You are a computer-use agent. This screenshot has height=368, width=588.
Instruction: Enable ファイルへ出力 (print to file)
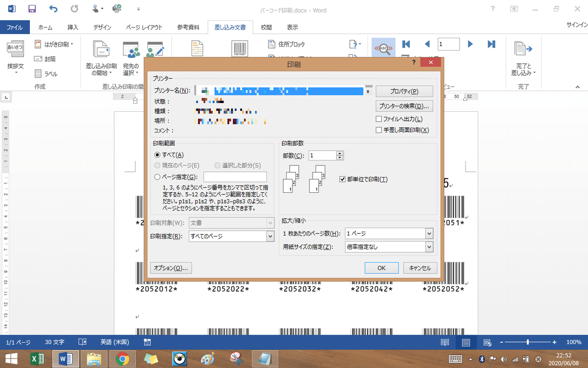378,119
